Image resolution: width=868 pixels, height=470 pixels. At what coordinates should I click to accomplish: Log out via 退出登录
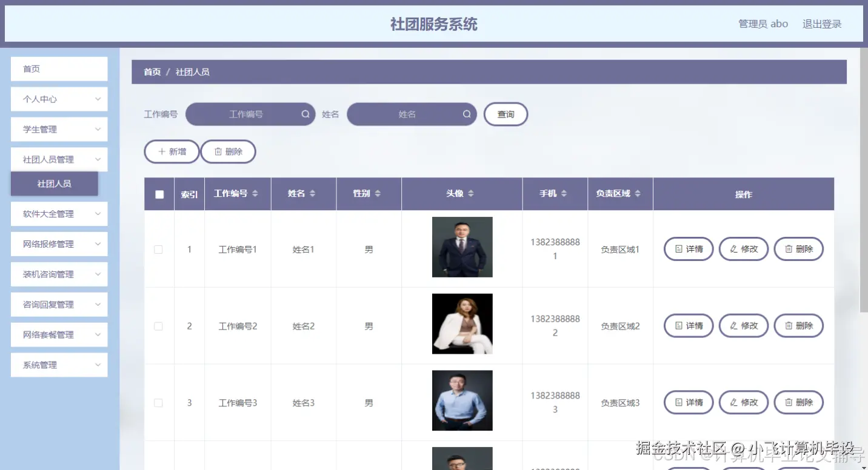[x=822, y=24]
